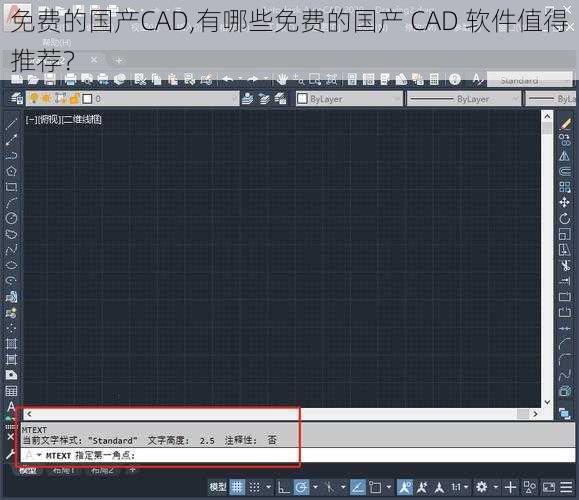579x500 pixels.
Task: Click 二维线框 visual style control
Action: coord(81,119)
